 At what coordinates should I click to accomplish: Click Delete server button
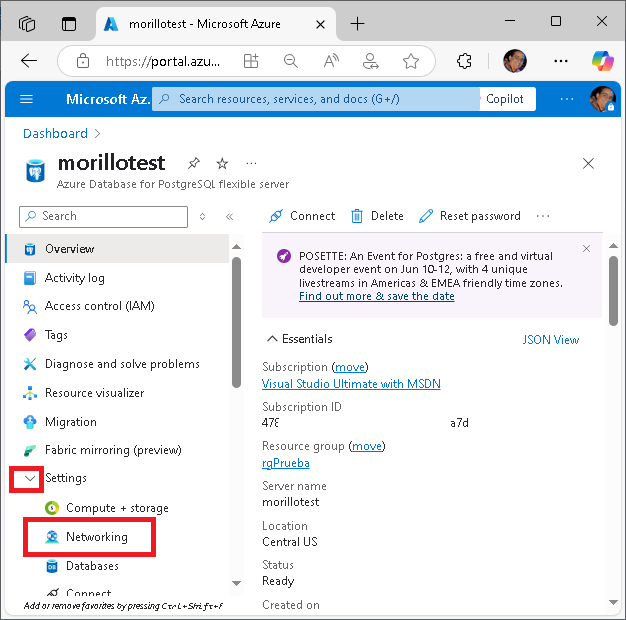click(x=377, y=216)
